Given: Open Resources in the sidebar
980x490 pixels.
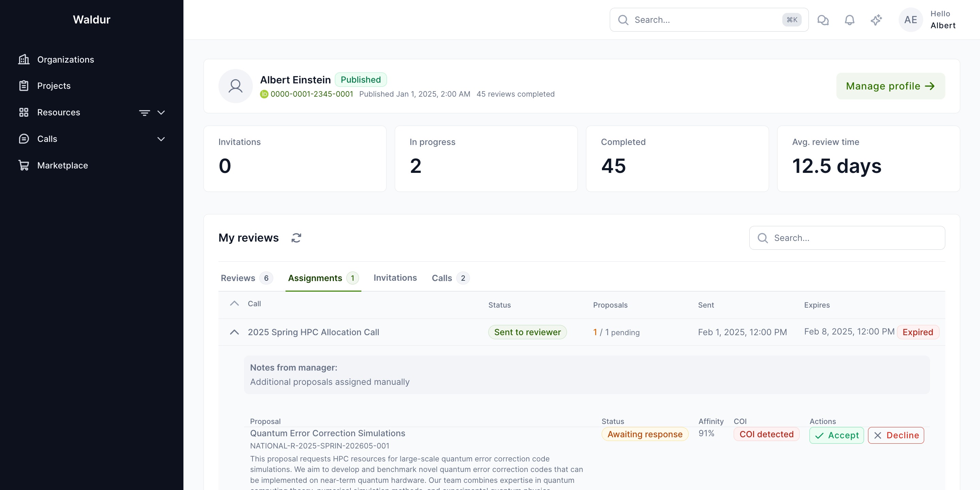Looking at the screenshot, I should coord(59,112).
